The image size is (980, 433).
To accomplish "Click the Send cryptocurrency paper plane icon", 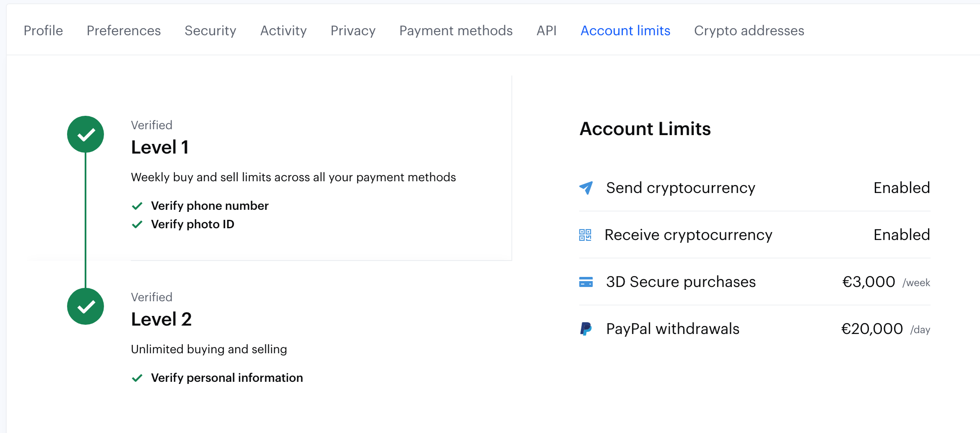I will point(586,188).
